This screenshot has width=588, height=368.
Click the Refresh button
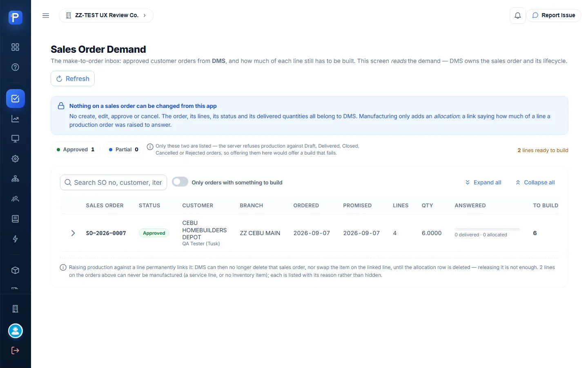click(x=73, y=79)
